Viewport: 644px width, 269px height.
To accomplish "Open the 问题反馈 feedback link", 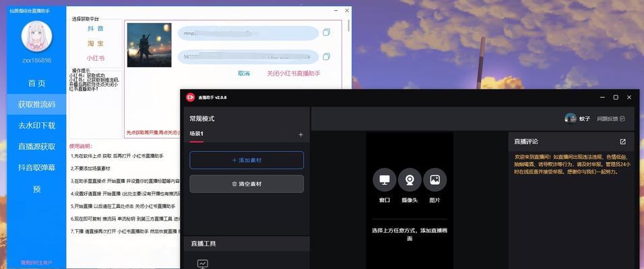I will [611, 119].
